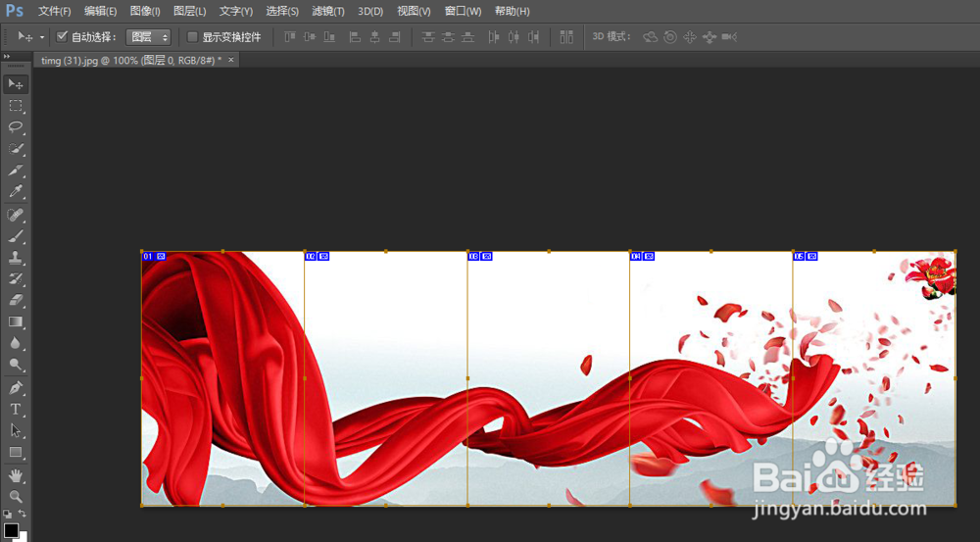Select the Quick Selection tool

(16, 149)
